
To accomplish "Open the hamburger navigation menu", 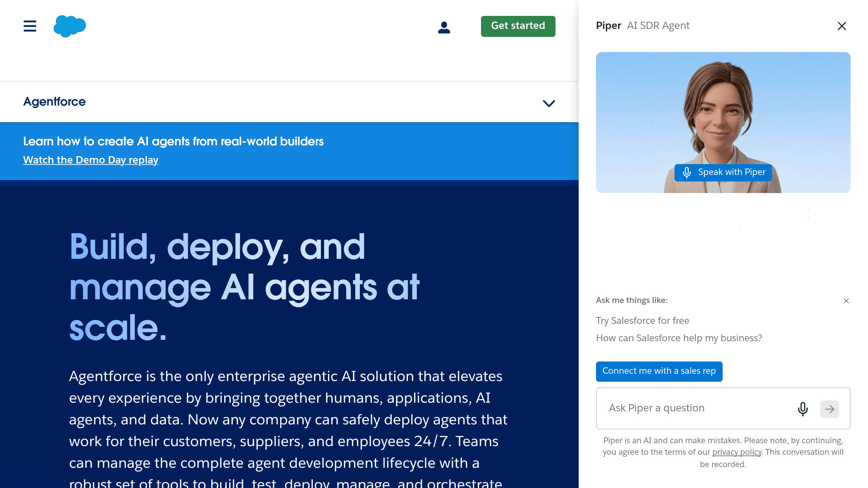I will click(x=30, y=26).
